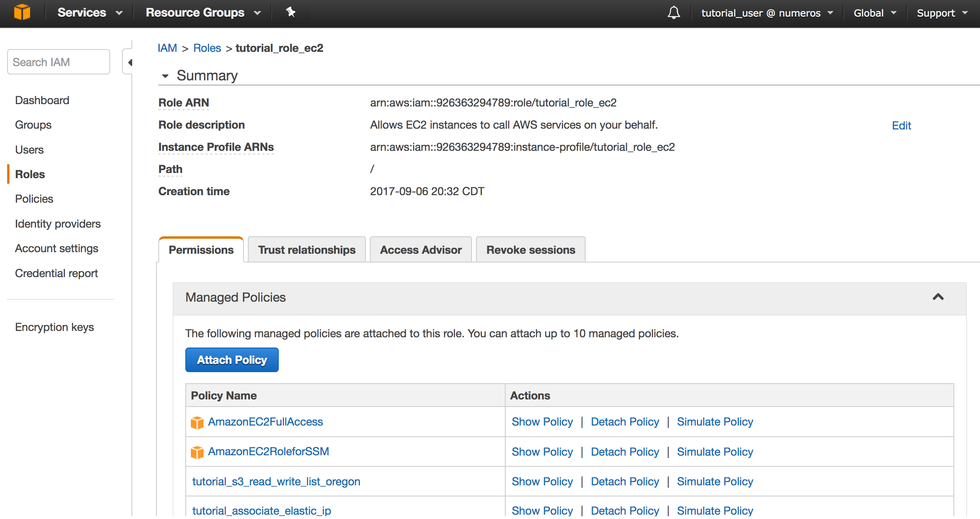Switch to the Access Advisor tab
The height and width of the screenshot is (519, 980).
pyautogui.click(x=421, y=250)
